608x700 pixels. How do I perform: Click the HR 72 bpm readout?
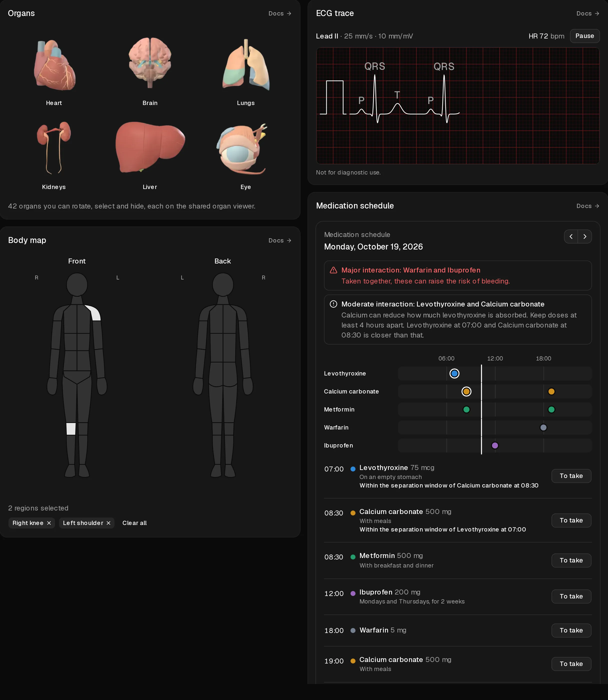(546, 36)
